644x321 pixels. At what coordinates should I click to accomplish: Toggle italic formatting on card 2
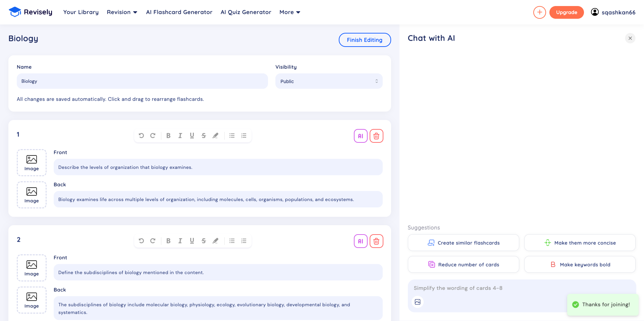(x=180, y=241)
